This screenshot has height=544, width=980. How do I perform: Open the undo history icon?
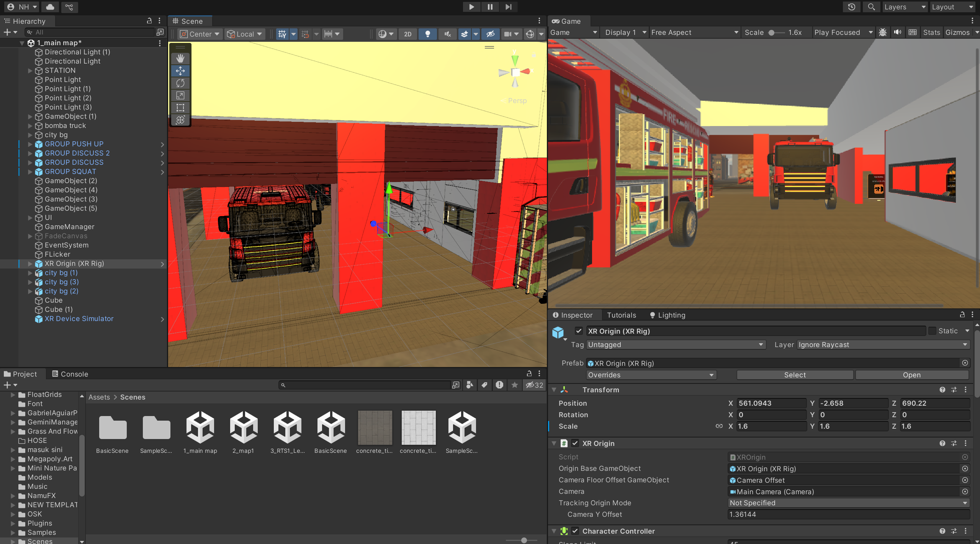(x=852, y=7)
